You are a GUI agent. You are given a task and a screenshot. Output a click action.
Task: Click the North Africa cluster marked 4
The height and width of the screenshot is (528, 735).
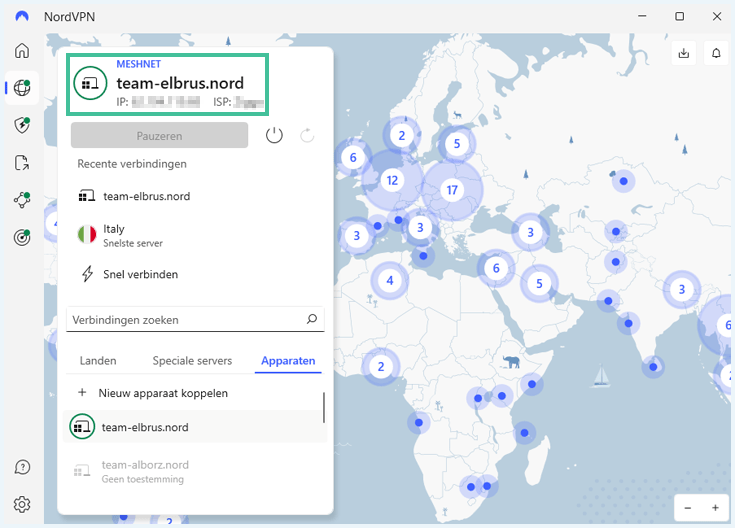390,280
